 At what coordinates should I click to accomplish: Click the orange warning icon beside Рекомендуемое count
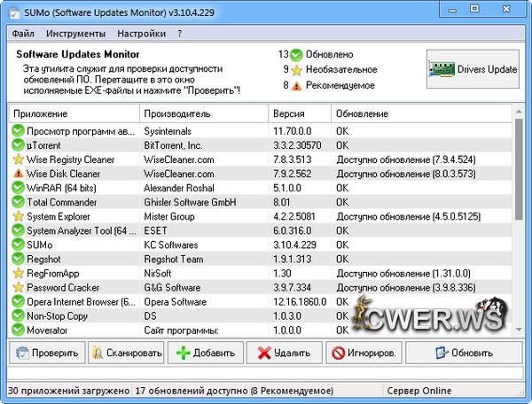pyautogui.click(x=297, y=86)
